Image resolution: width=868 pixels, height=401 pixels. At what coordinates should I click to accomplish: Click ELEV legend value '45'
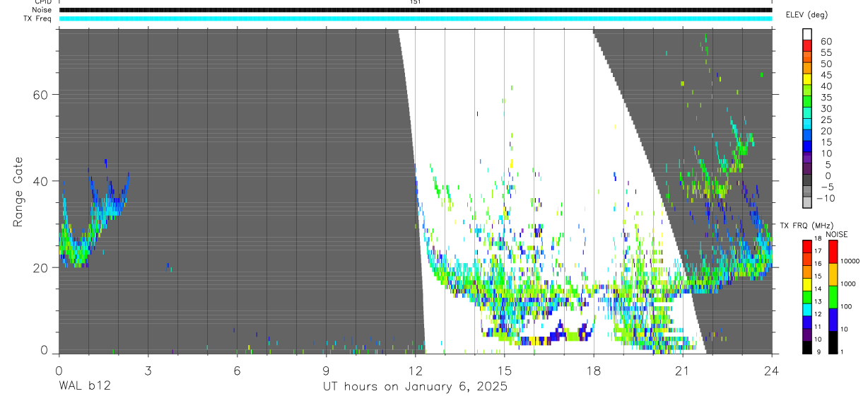[x=826, y=75]
